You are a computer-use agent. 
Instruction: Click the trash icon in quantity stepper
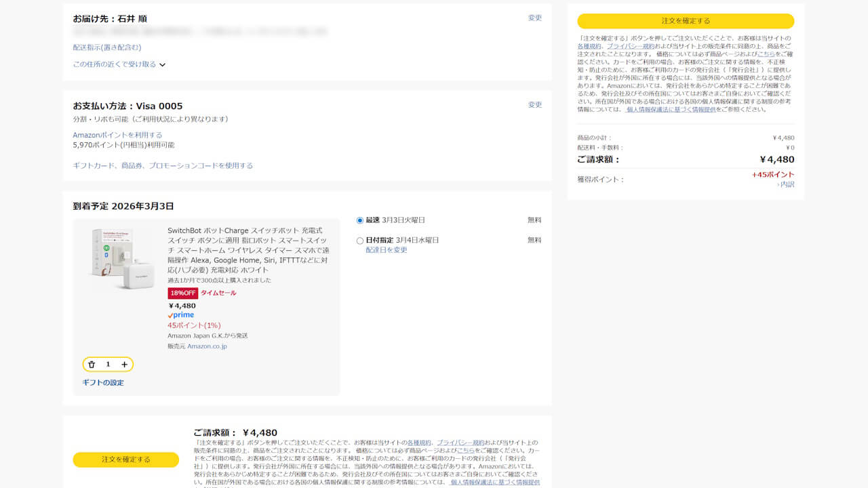[x=92, y=365]
